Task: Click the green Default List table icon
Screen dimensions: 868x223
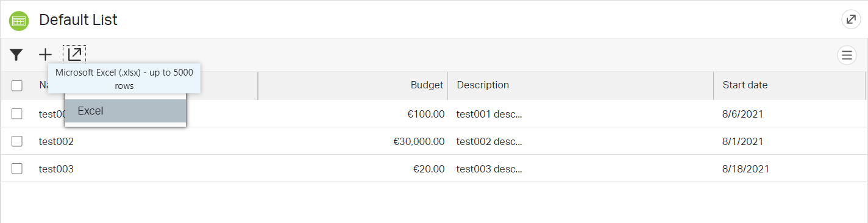Action: [19, 21]
